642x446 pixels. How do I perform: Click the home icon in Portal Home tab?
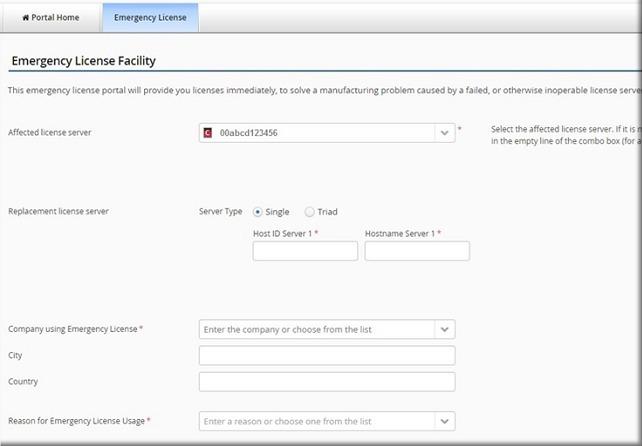(x=26, y=18)
